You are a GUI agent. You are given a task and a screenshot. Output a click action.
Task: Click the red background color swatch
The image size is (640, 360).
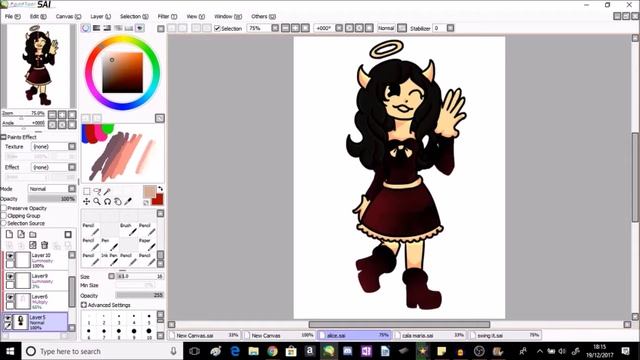pos(158,200)
